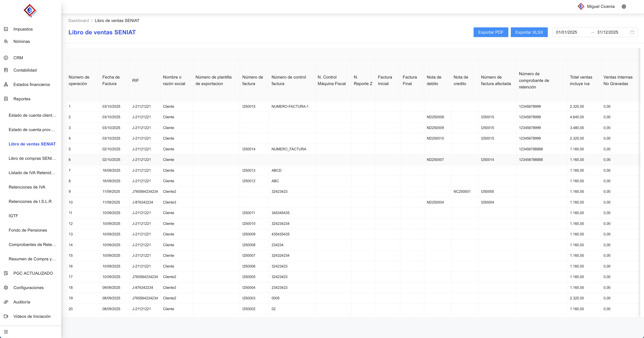This screenshot has height=338, width=644.
Task: Click the Videos de Iniciación camera icon
Action: click(x=6, y=316)
